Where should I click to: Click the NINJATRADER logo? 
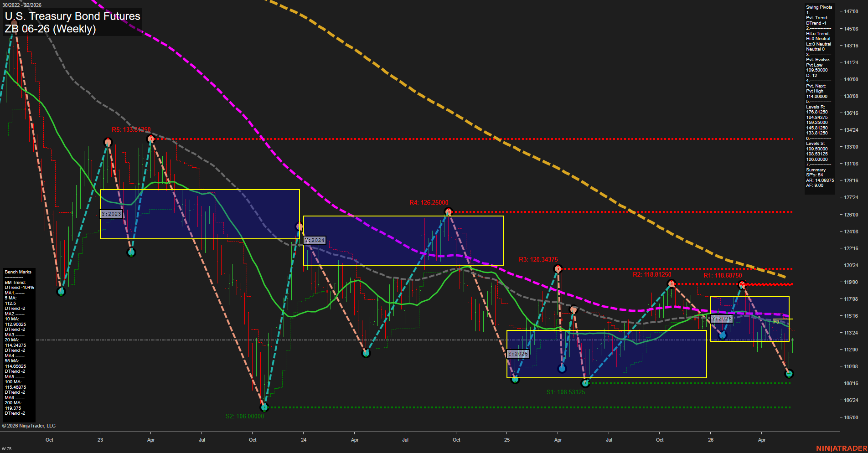(x=842, y=448)
